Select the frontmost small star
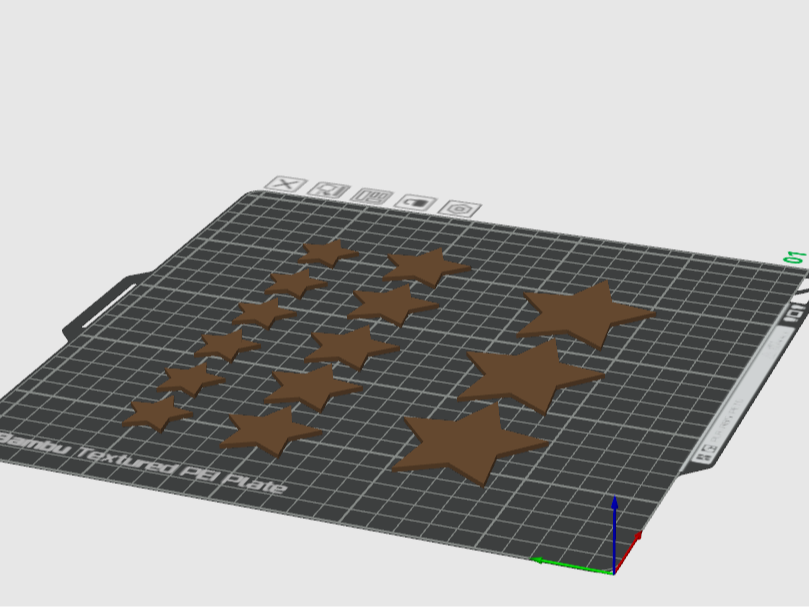809x607 pixels. click(x=157, y=413)
